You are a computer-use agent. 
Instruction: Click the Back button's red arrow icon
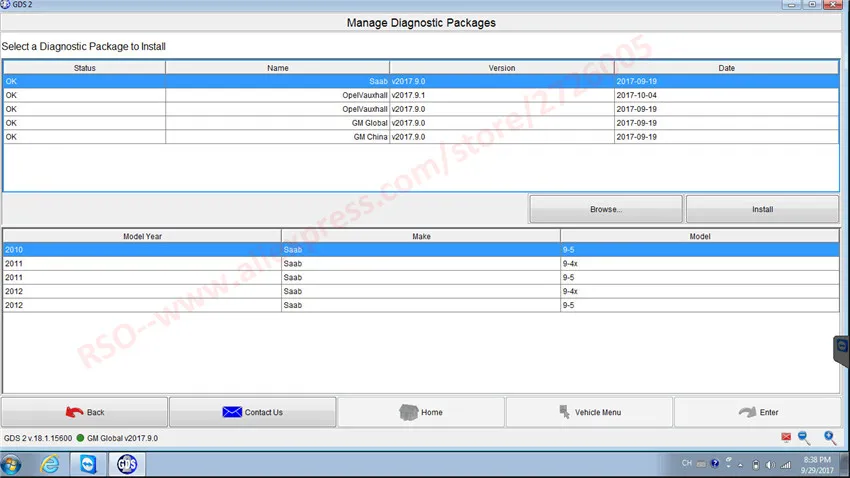[74, 412]
